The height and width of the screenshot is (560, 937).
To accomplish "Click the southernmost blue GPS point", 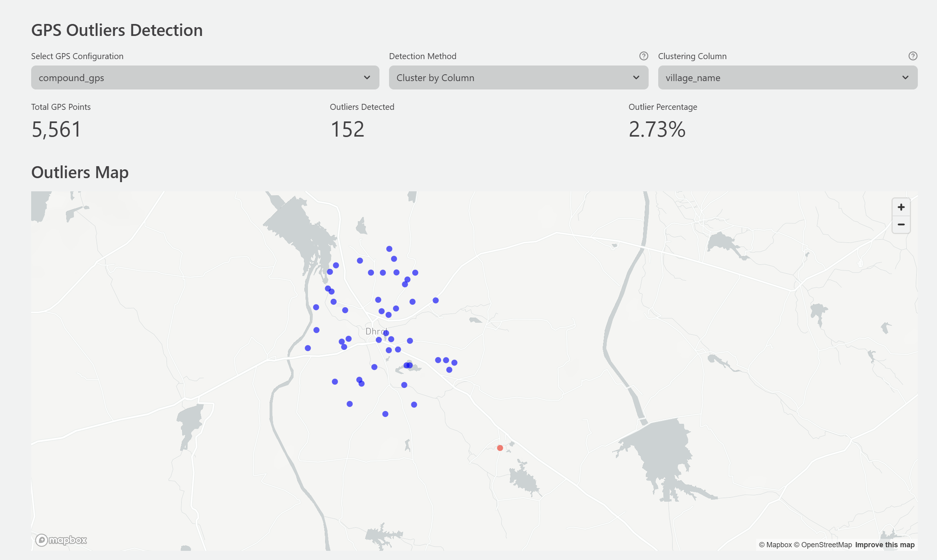I will click(x=385, y=414).
